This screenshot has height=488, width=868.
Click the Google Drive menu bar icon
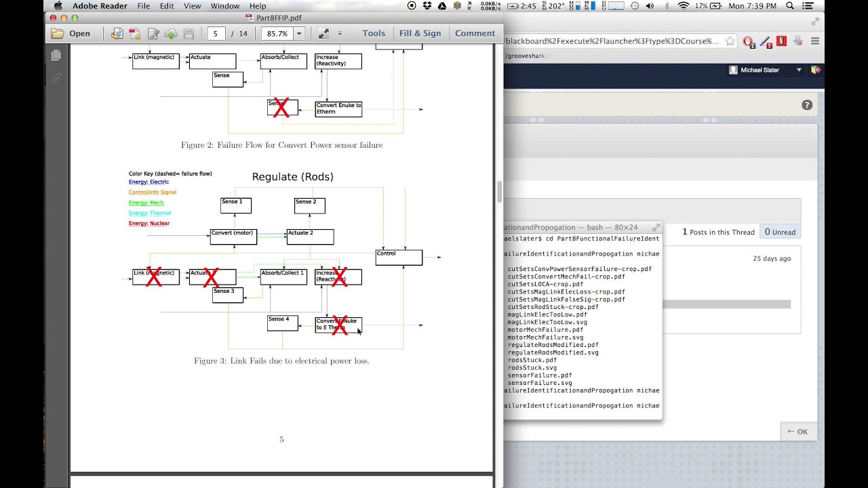(x=441, y=6)
